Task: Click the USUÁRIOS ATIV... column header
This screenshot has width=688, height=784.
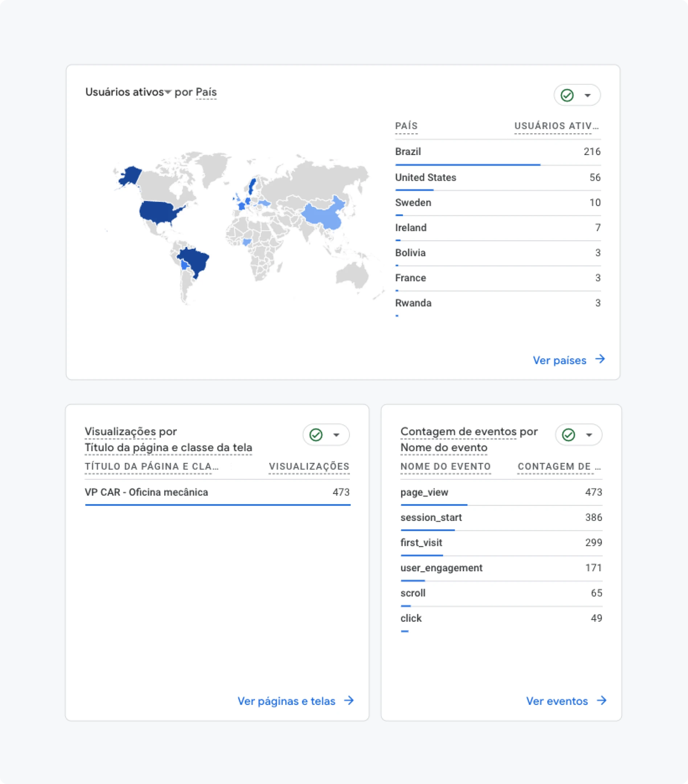Action: point(556,126)
